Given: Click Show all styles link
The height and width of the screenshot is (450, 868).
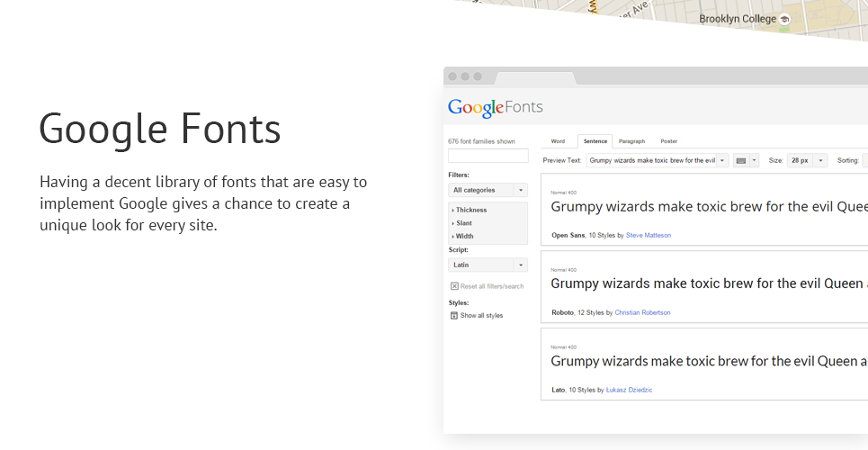Looking at the screenshot, I should pyautogui.click(x=481, y=316).
